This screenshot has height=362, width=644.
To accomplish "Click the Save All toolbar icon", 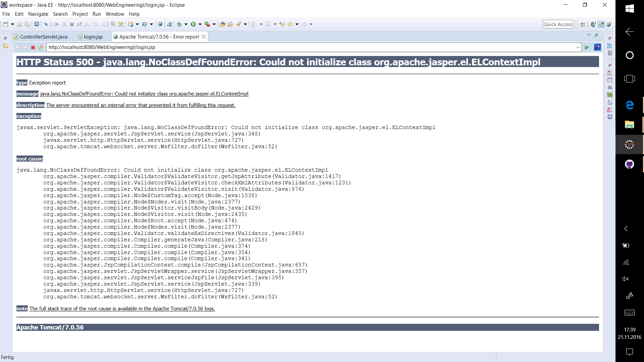I will click(x=27, y=24).
